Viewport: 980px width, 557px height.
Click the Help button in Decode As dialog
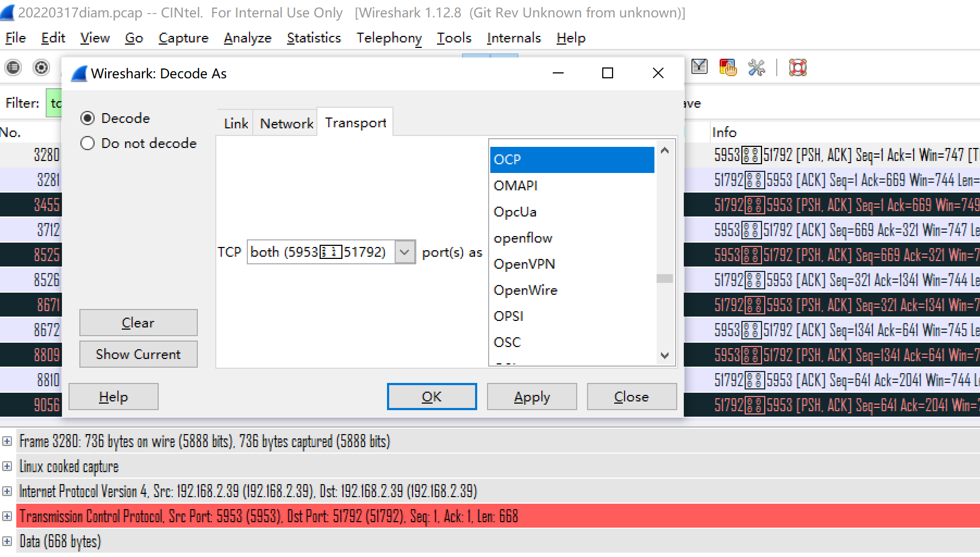[114, 397]
